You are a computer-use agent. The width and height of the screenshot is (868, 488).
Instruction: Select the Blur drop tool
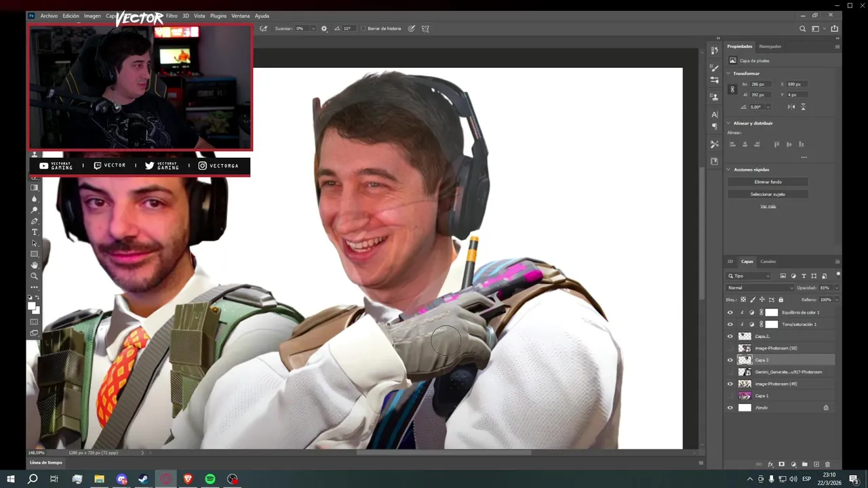click(35, 199)
